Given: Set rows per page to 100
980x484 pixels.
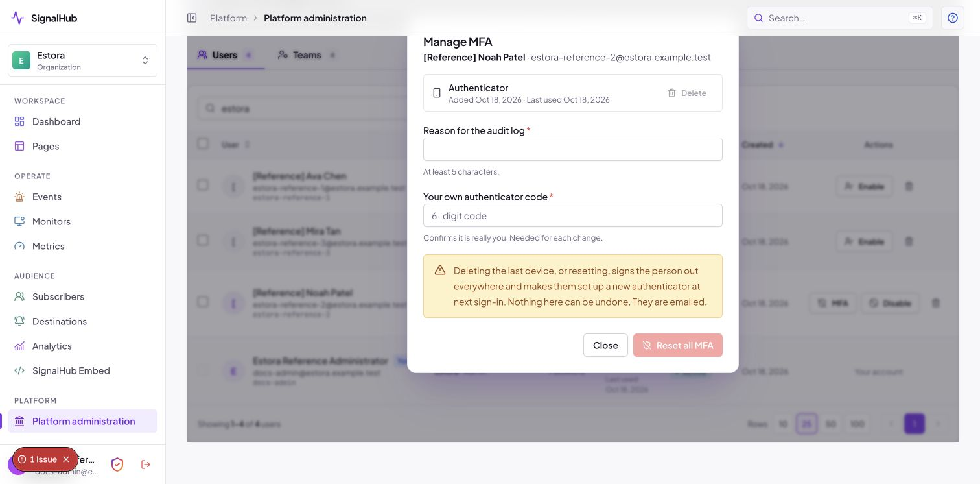Looking at the screenshot, I should click(x=857, y=424).
